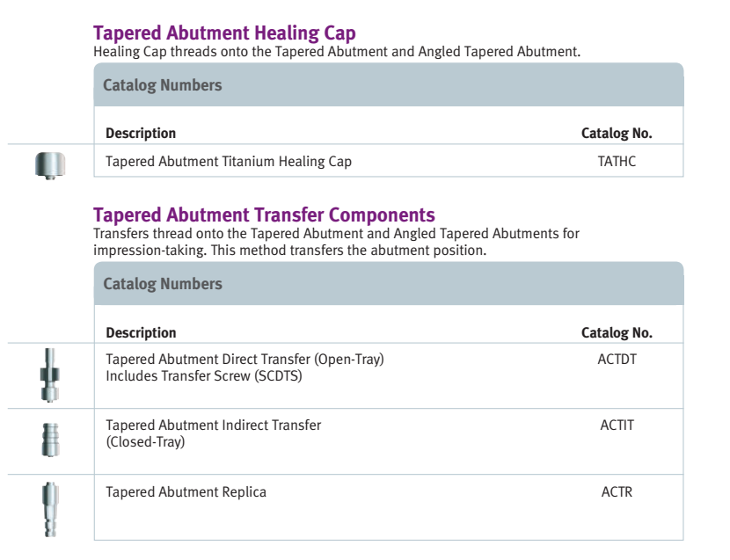Click Catalog No. column header in transfer table
Screen dimensions: 730x560
(617, 333)
